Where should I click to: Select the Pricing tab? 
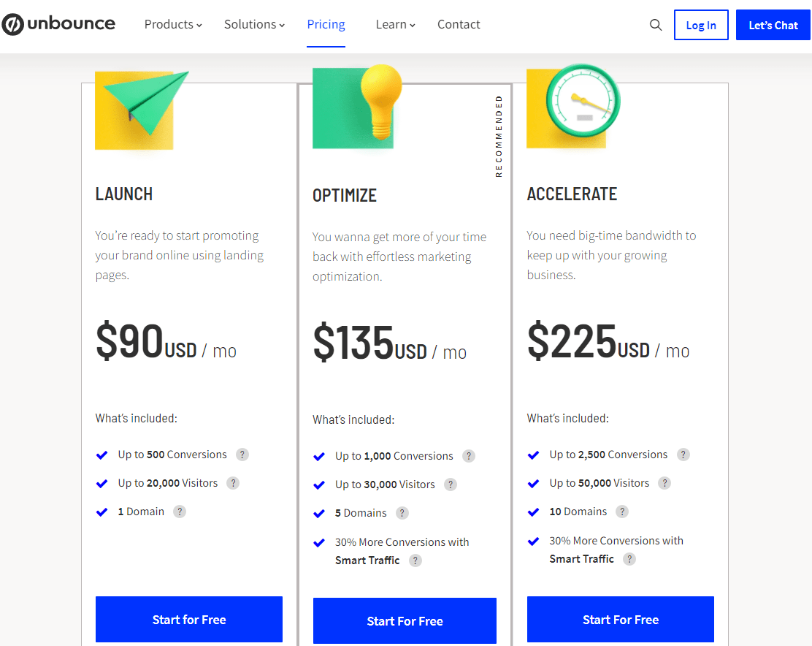[326, 24]
